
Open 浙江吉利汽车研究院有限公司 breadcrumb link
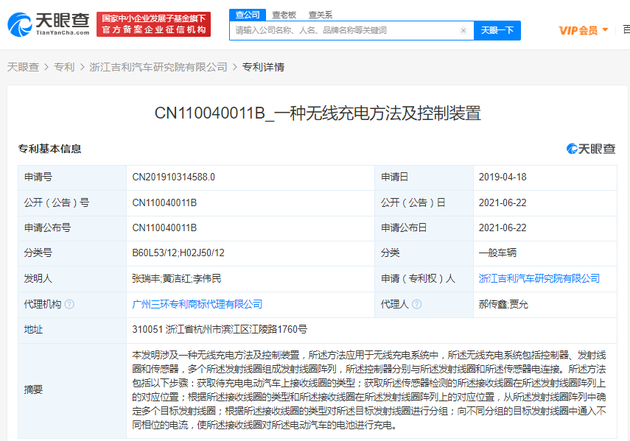click(158, 67)
